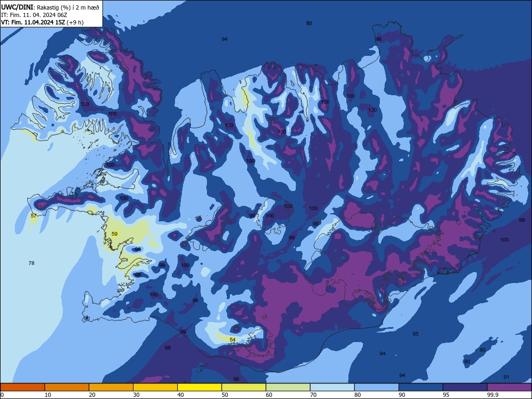
Task: Click the golden 30–40 legend swatch
Action: (x=155, y=387)
